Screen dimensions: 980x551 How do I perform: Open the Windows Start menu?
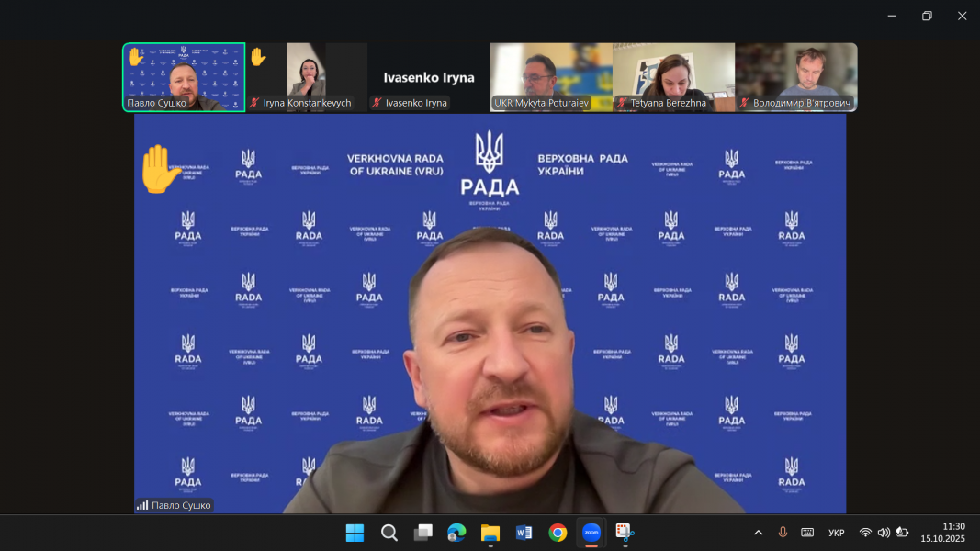(x=355, y=533)
